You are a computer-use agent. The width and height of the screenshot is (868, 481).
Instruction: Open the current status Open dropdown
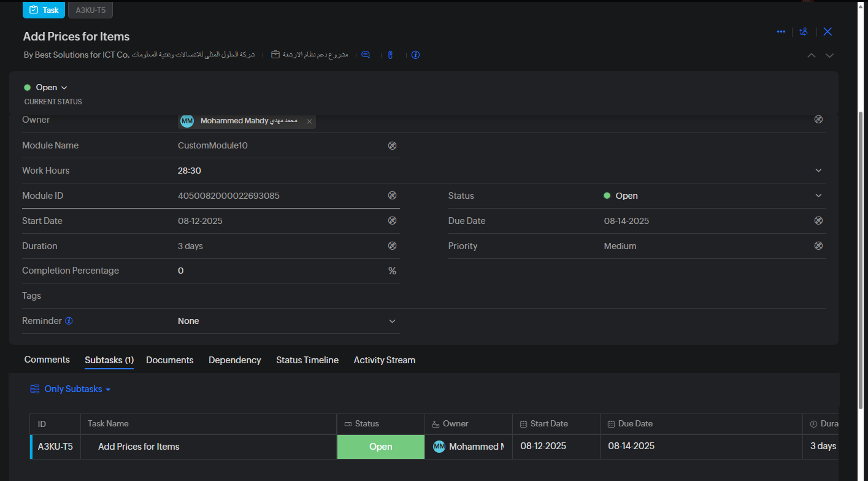(x=46, y=88)
